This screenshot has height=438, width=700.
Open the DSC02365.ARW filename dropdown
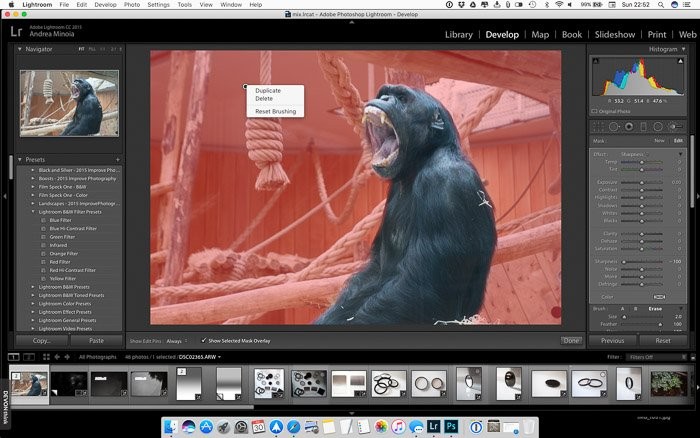coord(200,357)
